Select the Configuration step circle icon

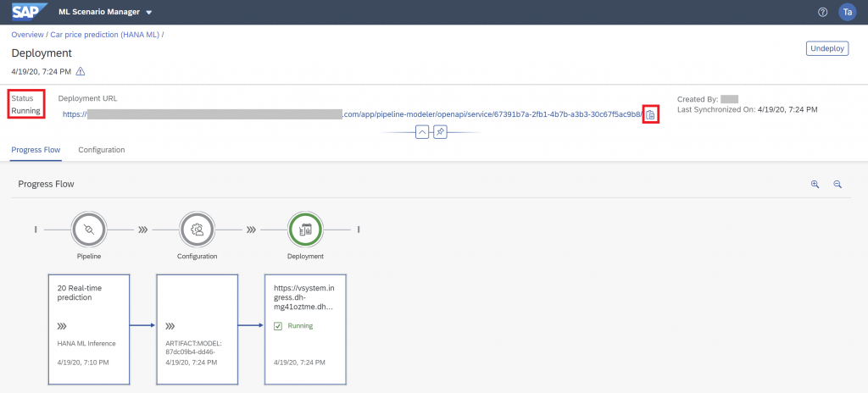click(x=197, y=230)
